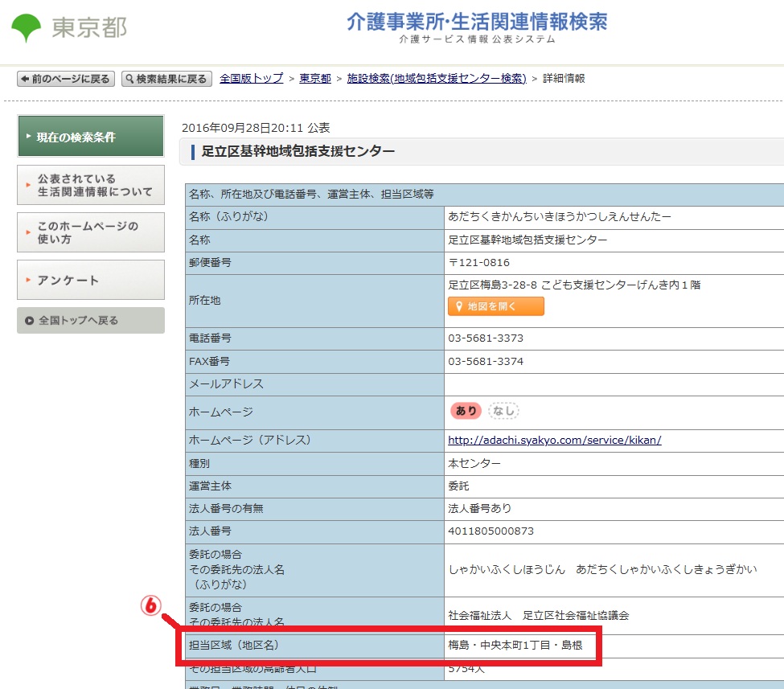
Task: Click 全国トップへ戻る sidebar button
Action: pyautogui.click(x=91, y=321)
